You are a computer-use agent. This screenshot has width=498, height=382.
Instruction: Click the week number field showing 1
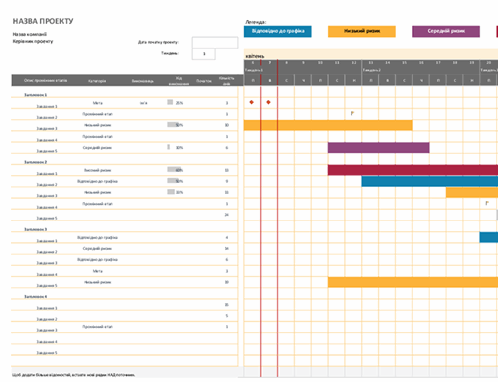[203, 54]
